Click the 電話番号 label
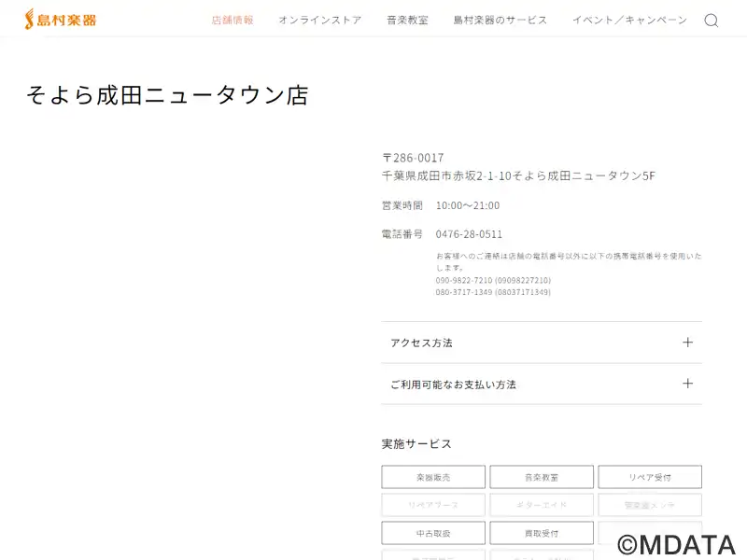This screenshot has height=560, width=747. point(402,234)
